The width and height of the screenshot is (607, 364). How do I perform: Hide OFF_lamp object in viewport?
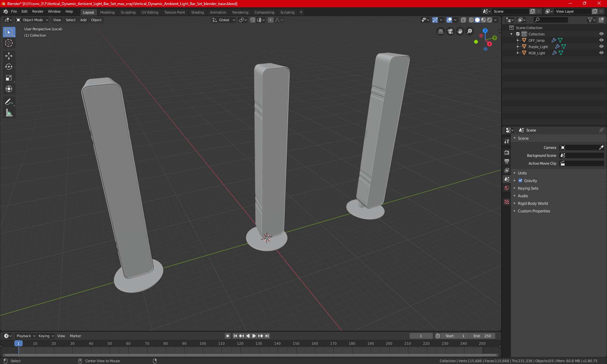[x=601, y=40]
